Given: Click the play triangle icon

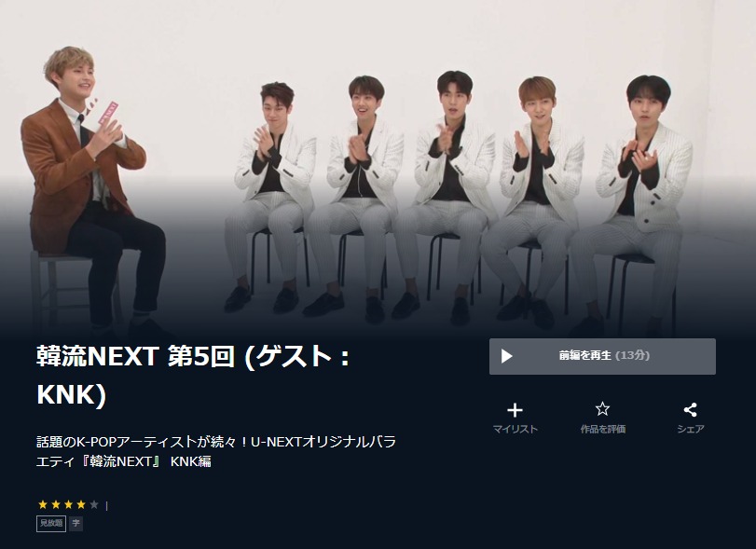Looking at the screenshot, I should click(x=506, y=356).
